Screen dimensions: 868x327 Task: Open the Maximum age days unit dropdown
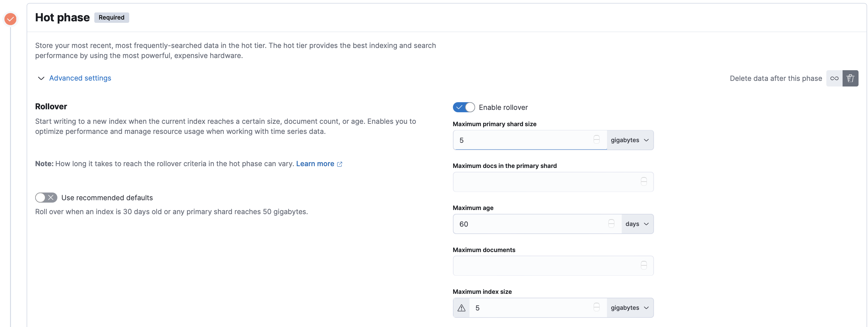[x=637, y=224]
